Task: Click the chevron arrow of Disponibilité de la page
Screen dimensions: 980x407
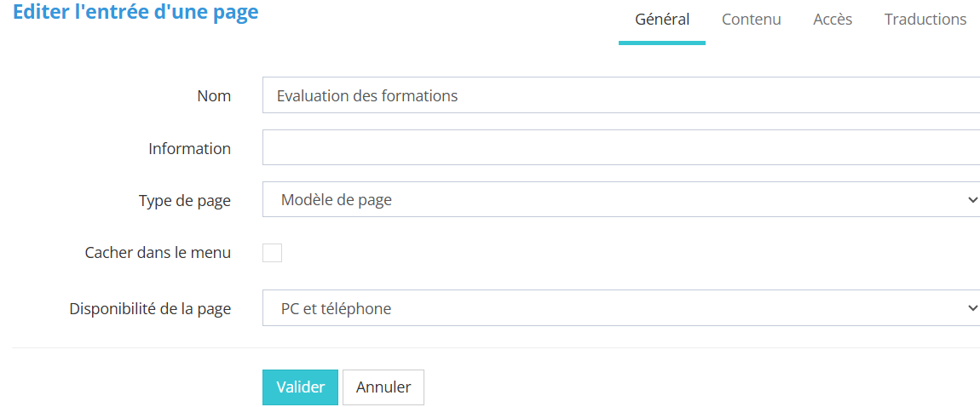Action: (972, 308)
